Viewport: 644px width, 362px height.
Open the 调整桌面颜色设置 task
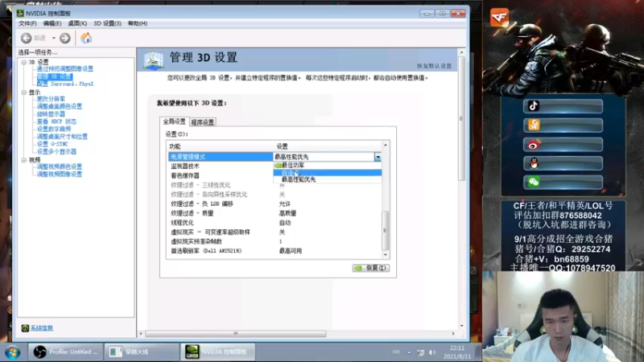coord(60,106)
